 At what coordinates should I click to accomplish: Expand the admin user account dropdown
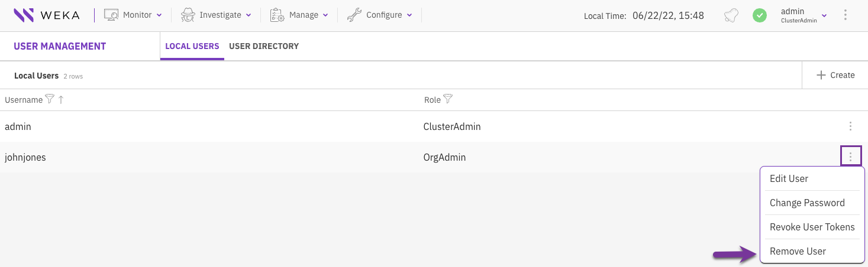(x=804, y=15)
